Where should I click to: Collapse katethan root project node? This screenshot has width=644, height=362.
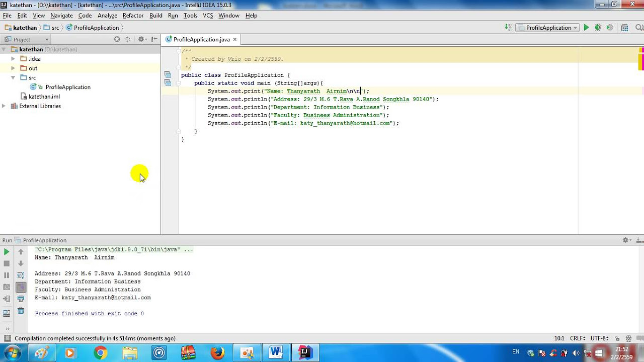point(4,49)
